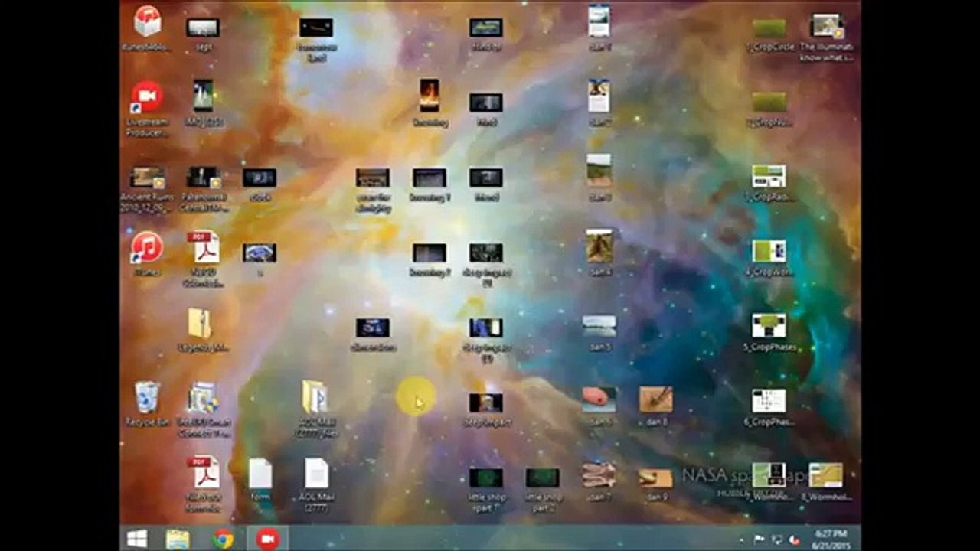This screenshot has width=980, height=551.
Task: Click the Action Center flag tray icon
Action: pyautogui.click(x=759, y=540)
